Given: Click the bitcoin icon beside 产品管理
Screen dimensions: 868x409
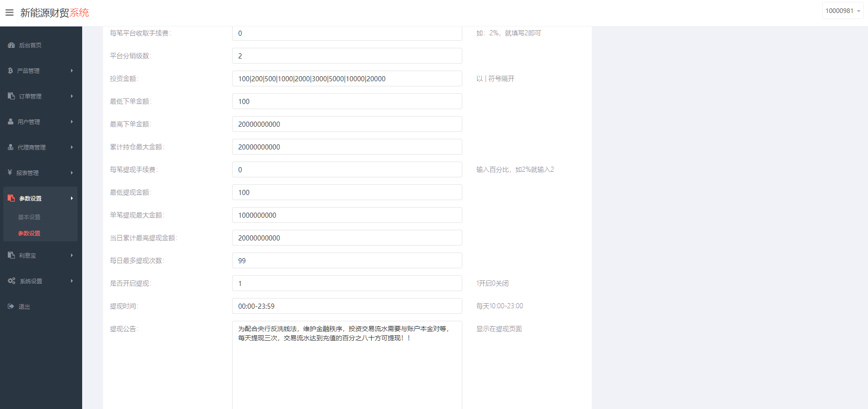Looking at the screenshot, I should (x=10, y=71).
